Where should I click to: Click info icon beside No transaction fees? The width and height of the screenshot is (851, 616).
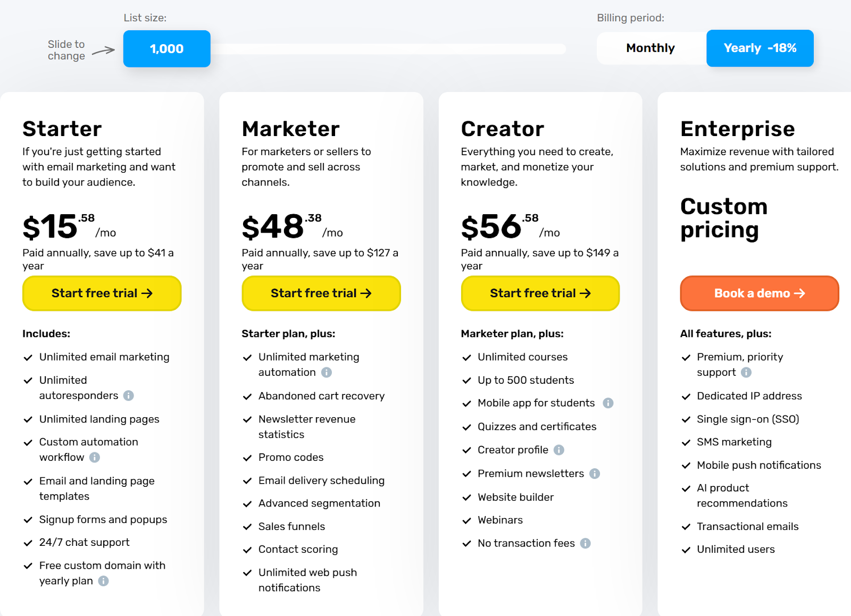click(x=585, y=543)
